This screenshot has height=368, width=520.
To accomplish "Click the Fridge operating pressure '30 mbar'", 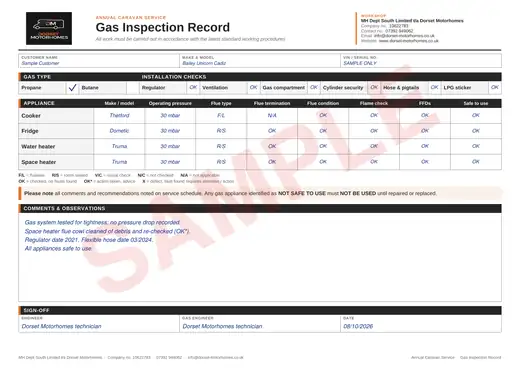I will (x=170, y=131).
